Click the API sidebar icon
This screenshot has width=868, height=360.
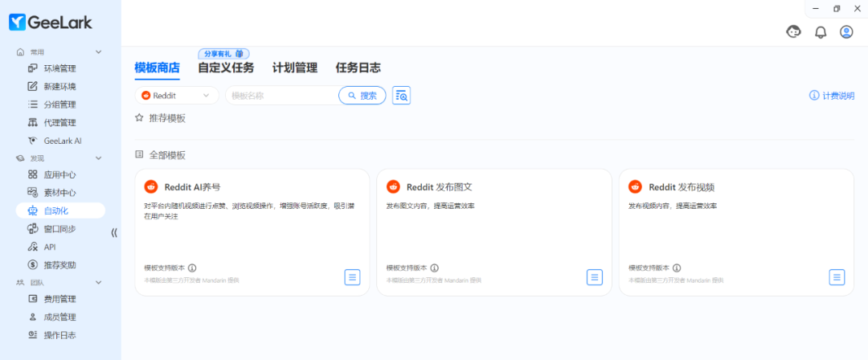coord(33,247)
